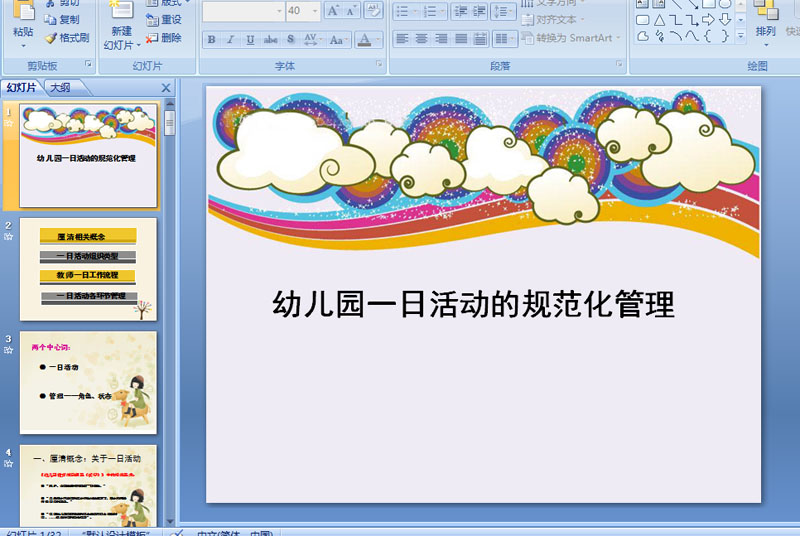Toggle bold formatting
800x536 pixels.
click(x=211, y=40)
